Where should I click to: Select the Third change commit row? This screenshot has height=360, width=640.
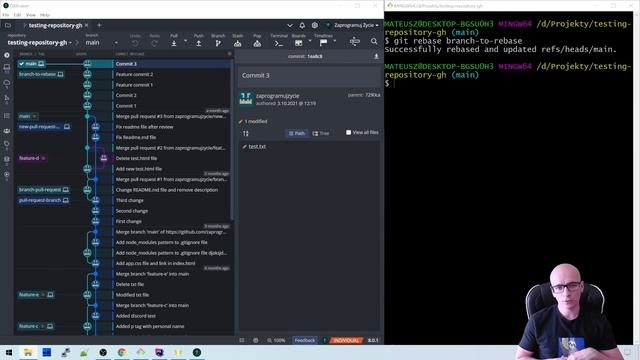pos(129,200)
